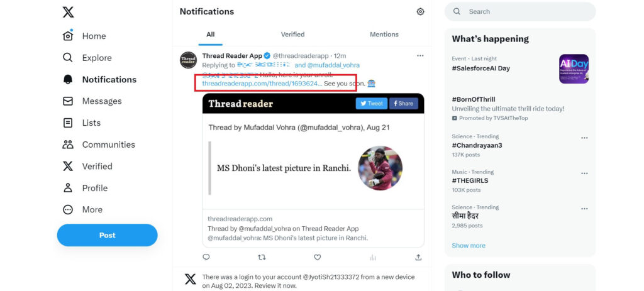Switch to the Mentions tab
Image resolution: width=644 pixels, height=291 pixels.
(384, 35)
